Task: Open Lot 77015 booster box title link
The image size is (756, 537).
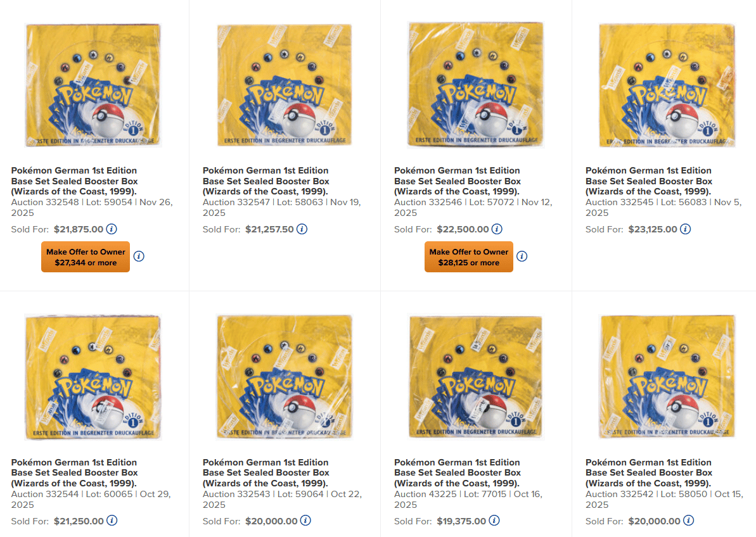Action: point(458,473)
